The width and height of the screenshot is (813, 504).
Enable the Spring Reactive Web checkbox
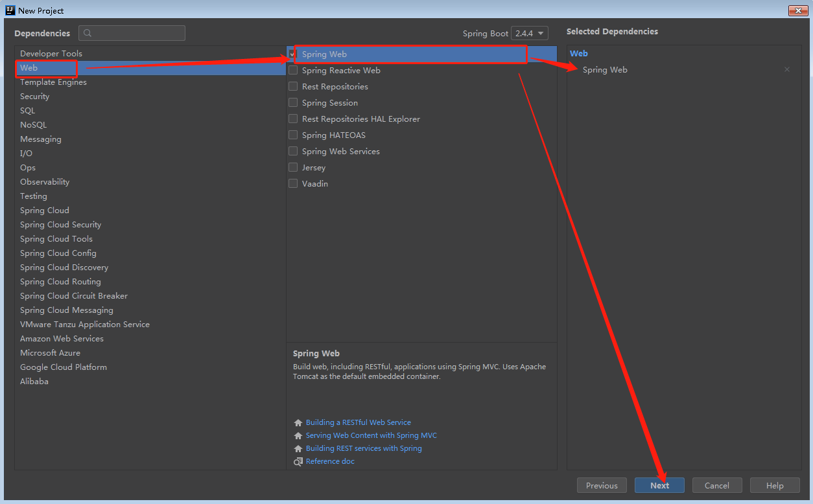coord(293,71)
